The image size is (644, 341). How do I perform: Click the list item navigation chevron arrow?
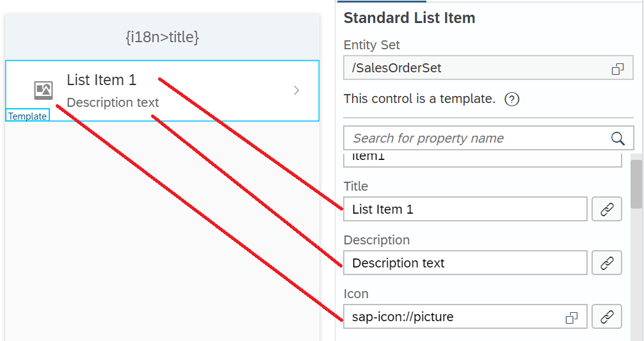pos(296,91)
